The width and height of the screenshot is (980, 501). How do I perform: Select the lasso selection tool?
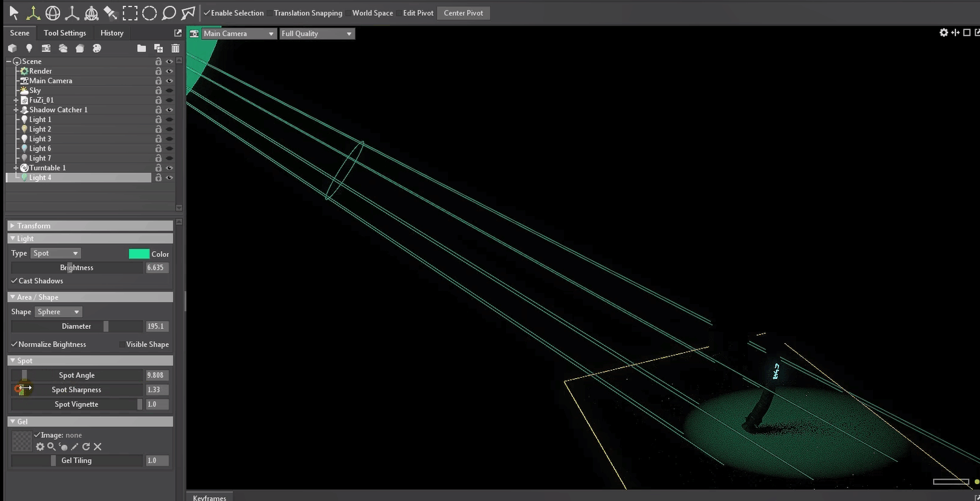(x=169, y=12)
